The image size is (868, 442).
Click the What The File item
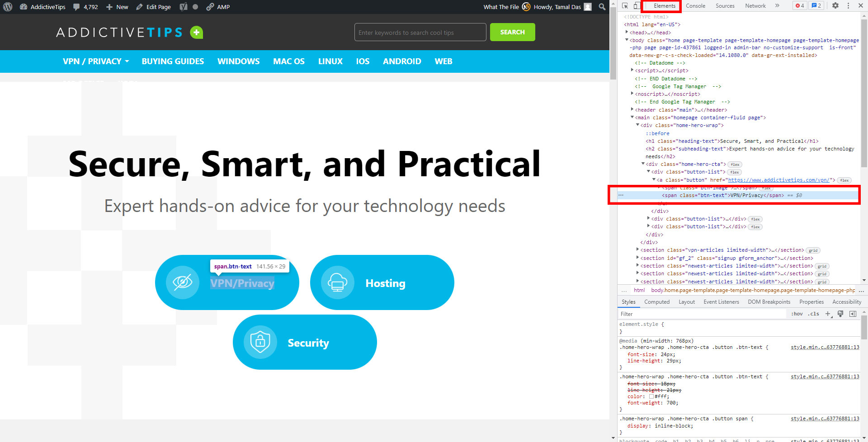pos(506,7)
